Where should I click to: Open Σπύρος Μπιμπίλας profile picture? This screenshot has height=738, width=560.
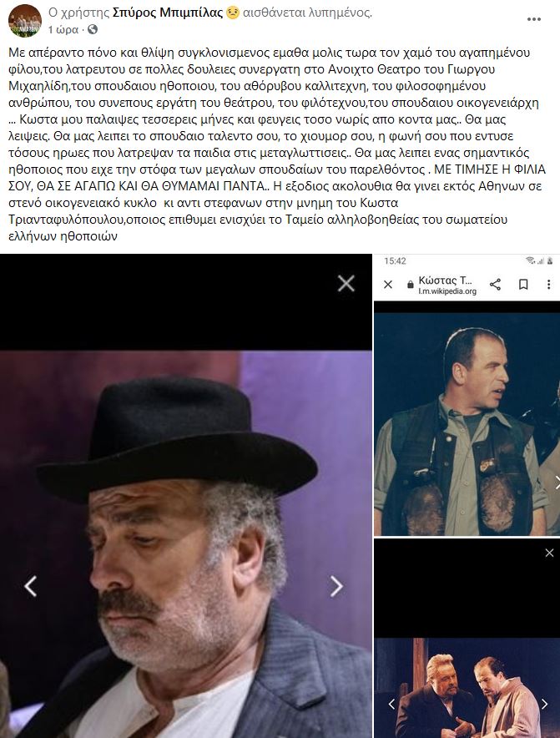point(25,21)
